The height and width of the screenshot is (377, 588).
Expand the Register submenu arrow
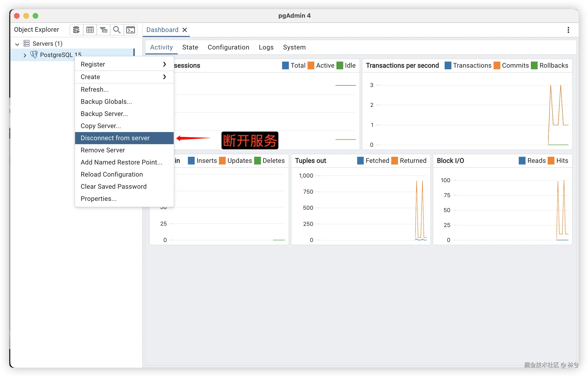(x=164, y=64)
